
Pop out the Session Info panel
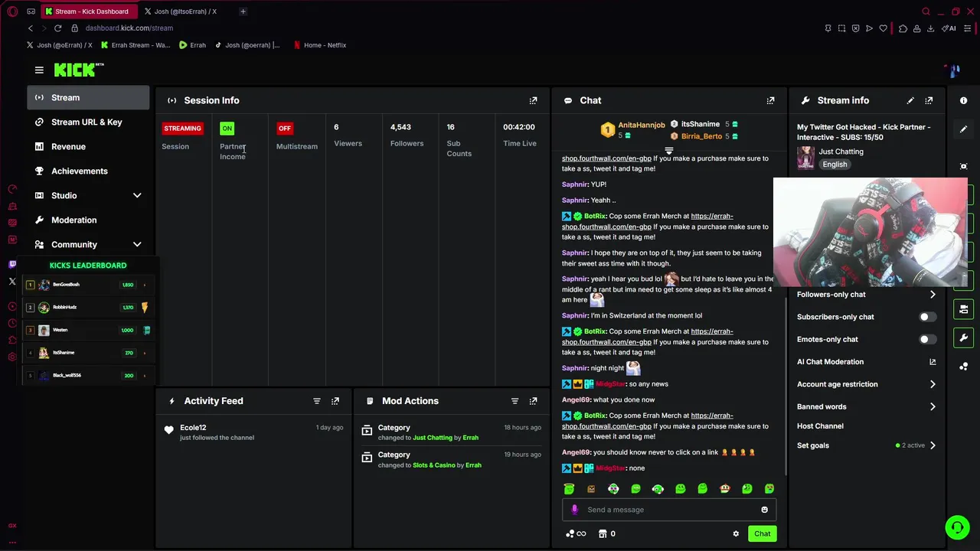click(x=534, y=100)
